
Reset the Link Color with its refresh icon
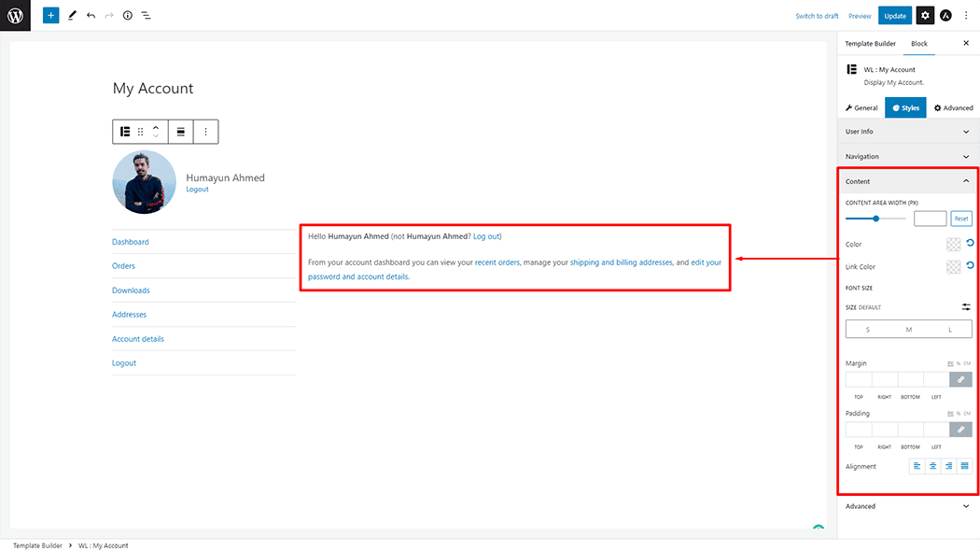click(971, 266)
